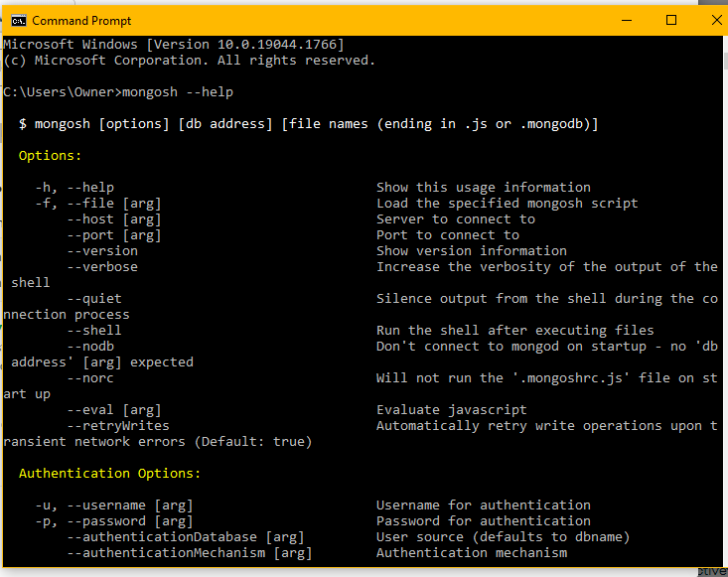Image resolution: width=728 pixels, height=577 pixels.
Task: Click the '--nodb' option text
Action: (x=90, y=347)
